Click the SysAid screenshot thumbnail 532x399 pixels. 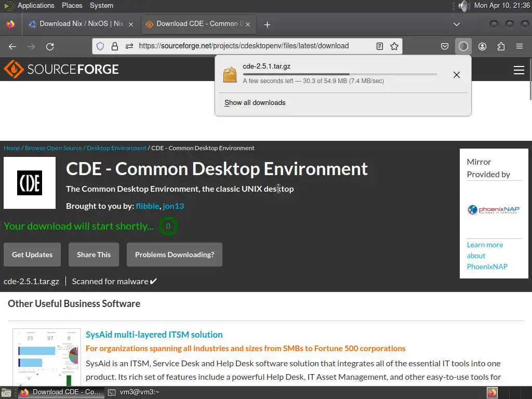47,357
